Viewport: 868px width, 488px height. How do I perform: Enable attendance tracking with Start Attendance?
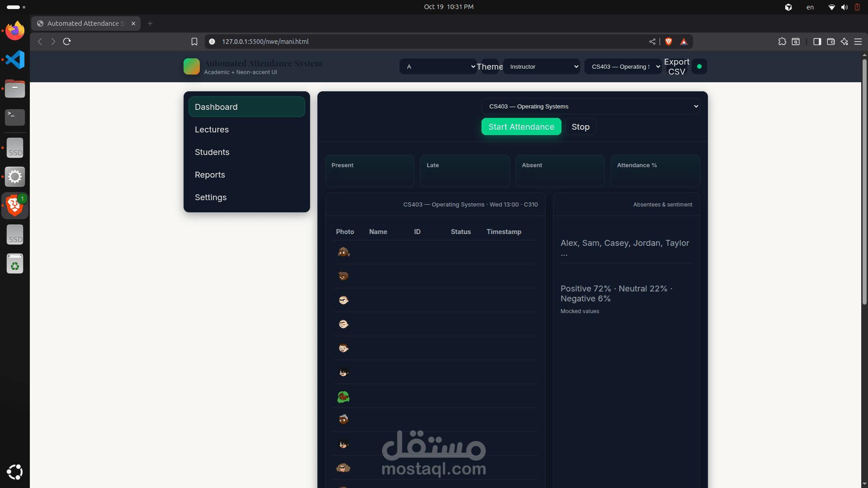click(521, 127)
